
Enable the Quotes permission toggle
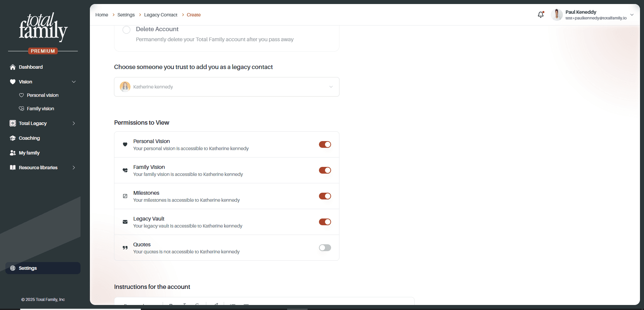[x=325, y=248]
